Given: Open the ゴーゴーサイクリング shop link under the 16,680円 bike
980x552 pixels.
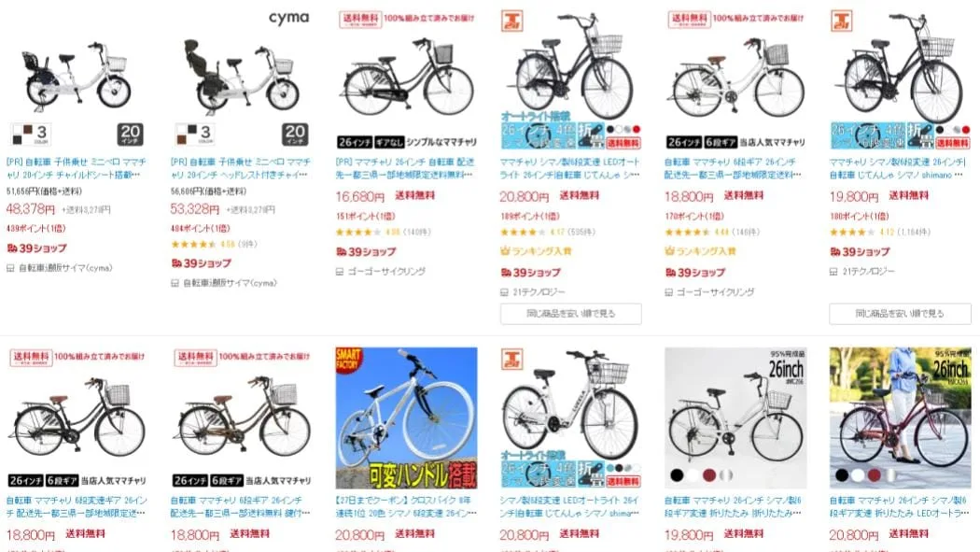Looking at the screenshot, I should point(381,271).
